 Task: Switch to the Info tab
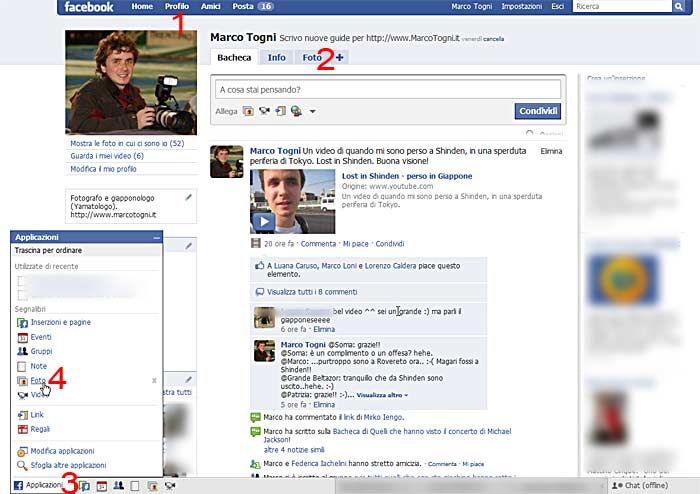coord(276,57)
